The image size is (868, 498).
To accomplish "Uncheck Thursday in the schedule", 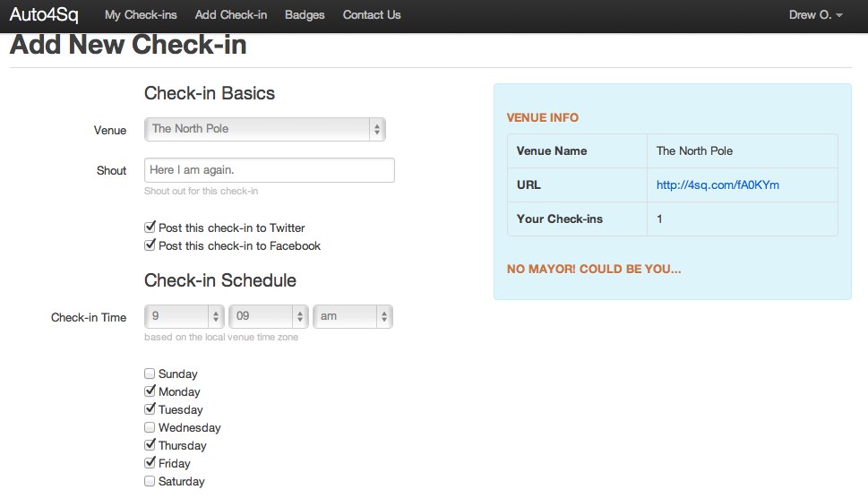I will [150, 445].
